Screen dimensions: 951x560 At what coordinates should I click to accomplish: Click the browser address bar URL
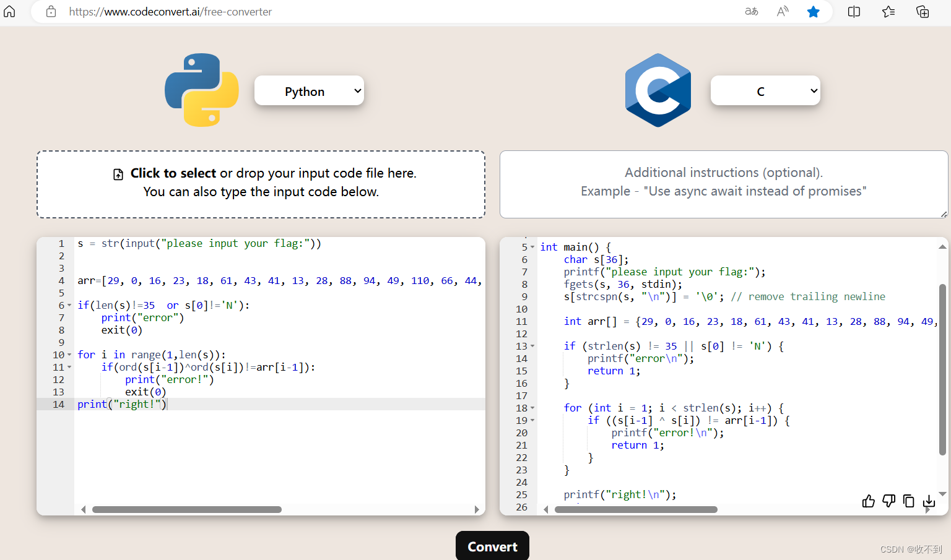(170, 12)
